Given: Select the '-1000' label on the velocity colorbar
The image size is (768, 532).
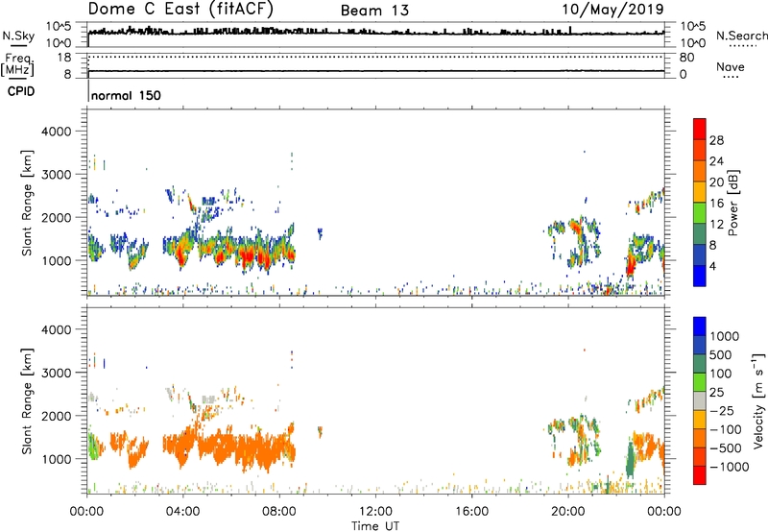Looking at the screenshot, I should pyautogui.click(x=730, y=467).
